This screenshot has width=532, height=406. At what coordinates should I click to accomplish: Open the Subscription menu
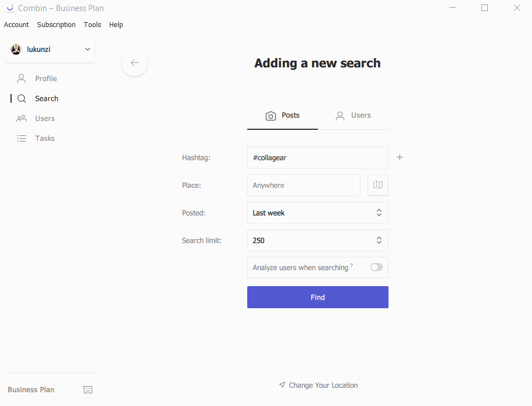[x=56, y=24]
